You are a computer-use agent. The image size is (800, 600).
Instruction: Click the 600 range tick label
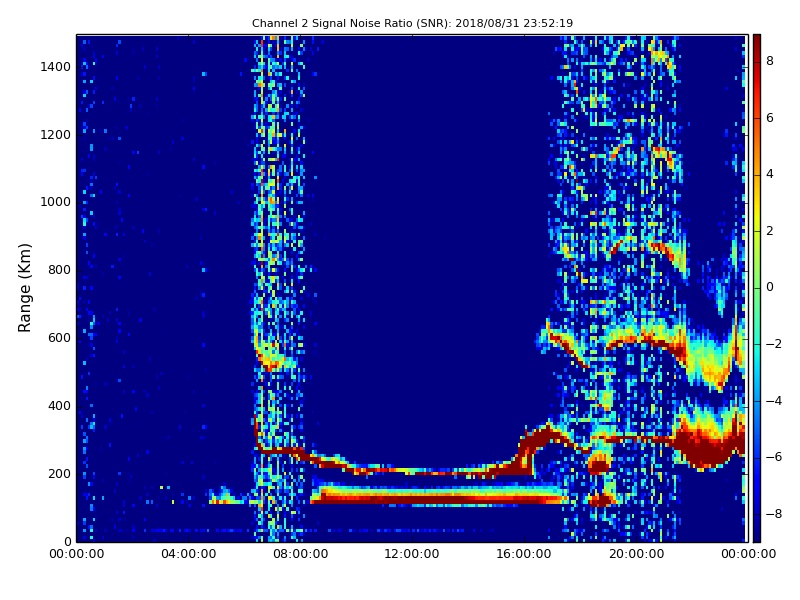[59, 338]
